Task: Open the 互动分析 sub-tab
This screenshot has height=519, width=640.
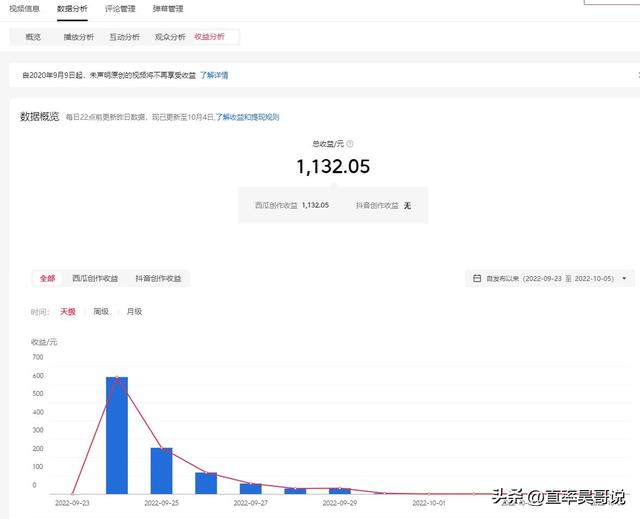Action: click(x=124, y=37)
